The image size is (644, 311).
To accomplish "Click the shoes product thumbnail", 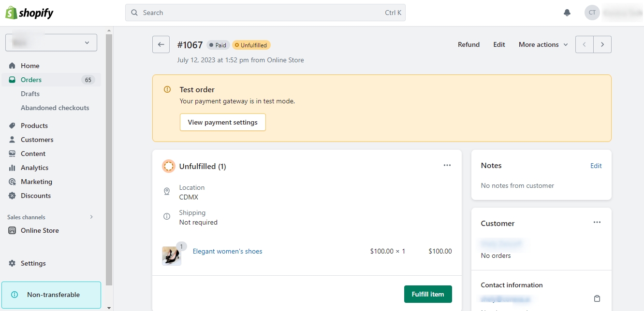I will (x=171, y=255).
